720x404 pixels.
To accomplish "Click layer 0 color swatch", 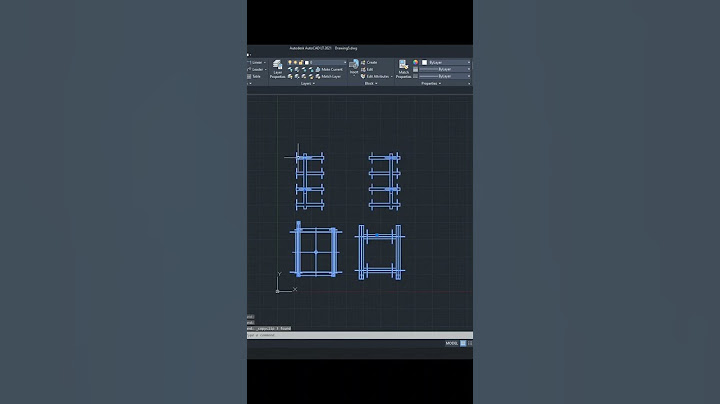I will coord(307,62).
